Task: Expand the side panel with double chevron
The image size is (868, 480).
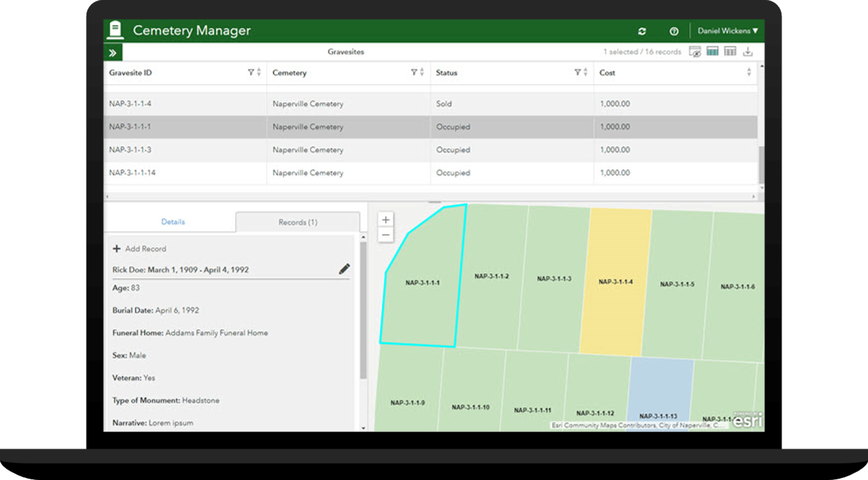Action: click(113, 53)
